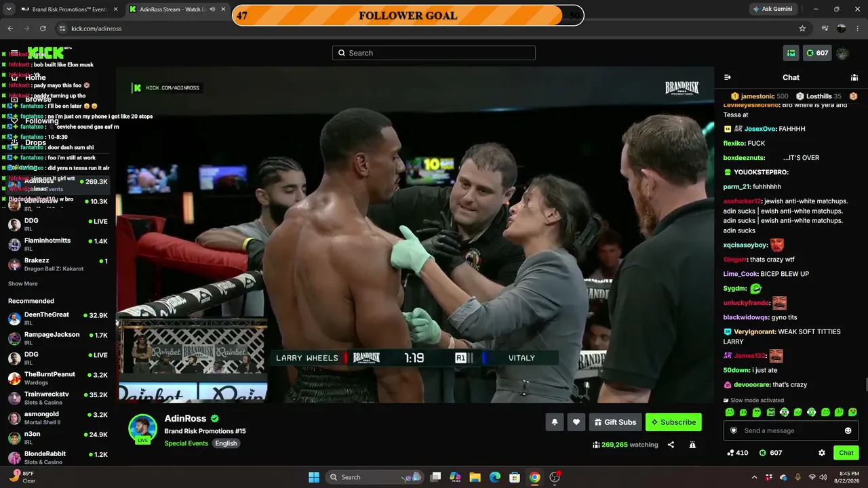Select the AdinRoss Stream browser tab
Screen dimensions: 868x488
[177, 9]
